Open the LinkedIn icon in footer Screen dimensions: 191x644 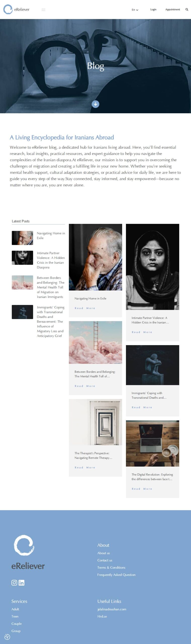tap(22, 583)
